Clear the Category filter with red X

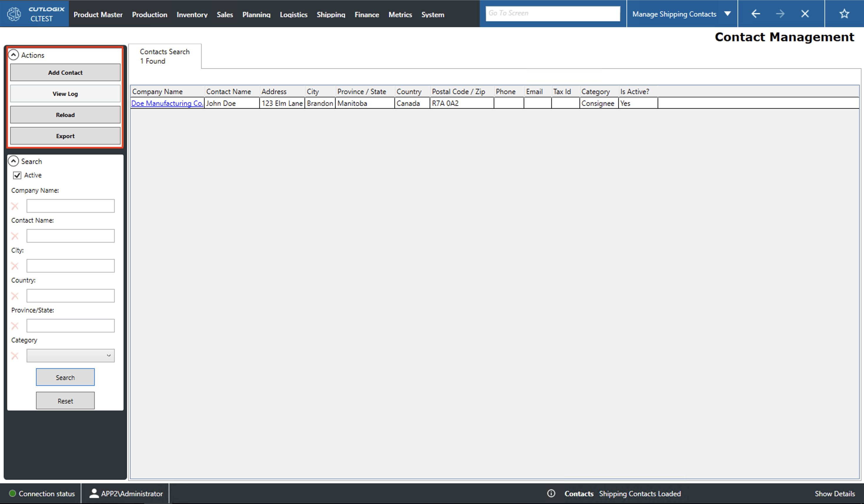click(15, 356)
